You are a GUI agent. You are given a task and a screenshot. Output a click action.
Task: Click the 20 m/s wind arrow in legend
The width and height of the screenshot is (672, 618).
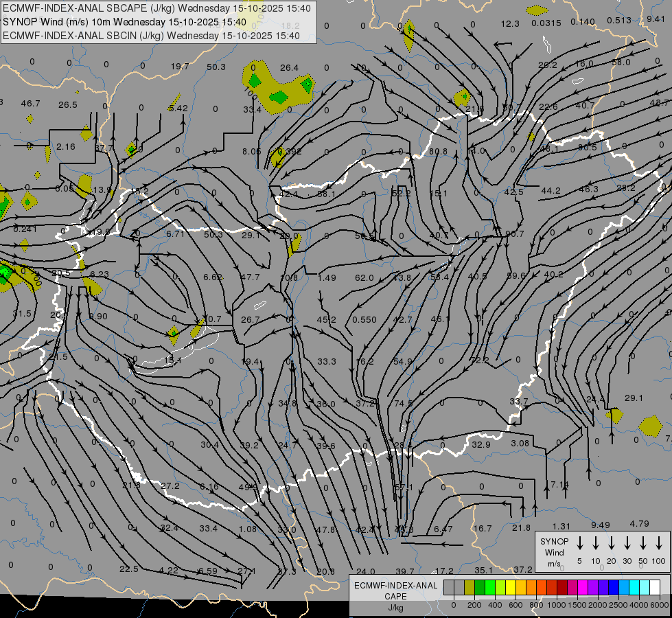click(x=611, y=542)
